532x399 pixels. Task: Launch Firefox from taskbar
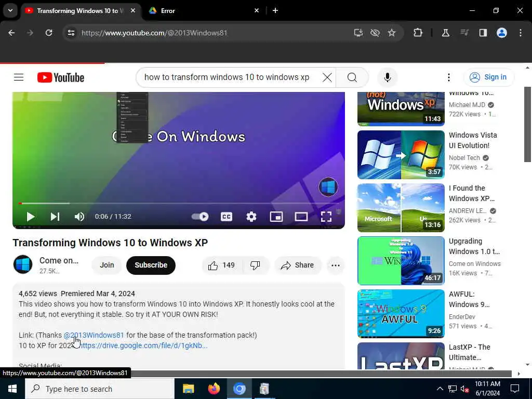point(214,389)
